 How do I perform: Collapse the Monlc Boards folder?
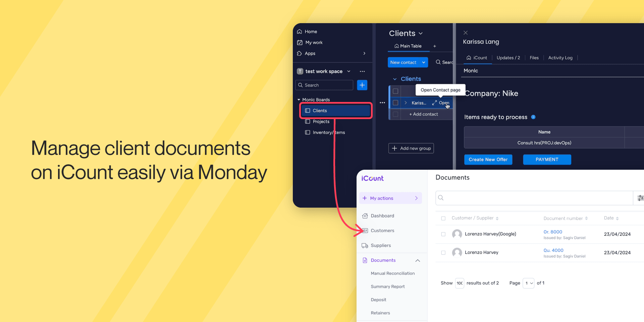[299, 100]
